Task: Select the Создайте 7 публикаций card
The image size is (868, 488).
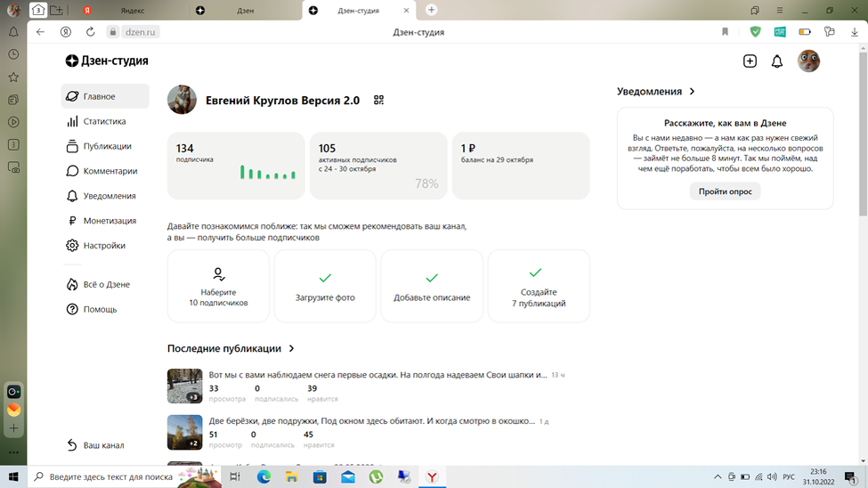Action: (539, 286)
